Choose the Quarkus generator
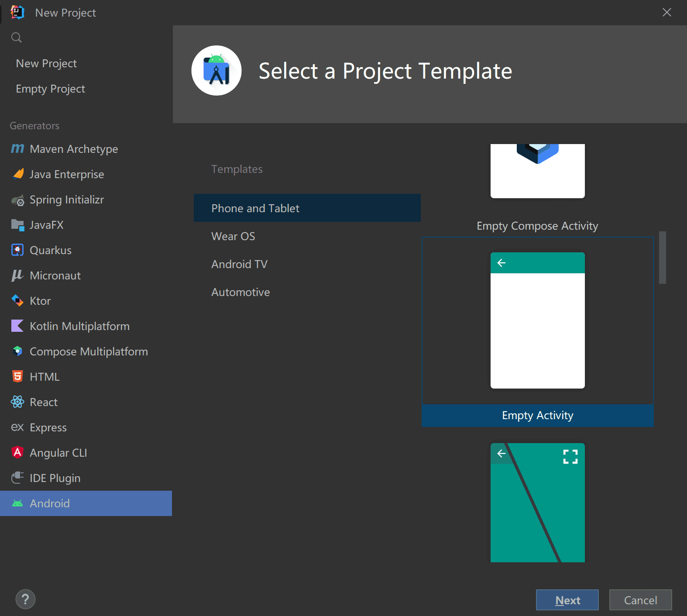 pos(86,250)
